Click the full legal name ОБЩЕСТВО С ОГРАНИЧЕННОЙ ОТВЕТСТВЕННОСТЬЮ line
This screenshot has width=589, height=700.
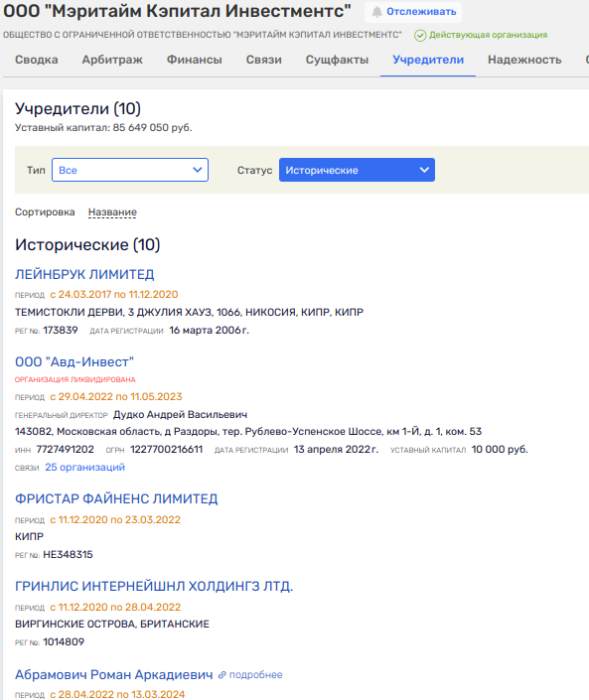pyautogui.click(x=203, y=35)
